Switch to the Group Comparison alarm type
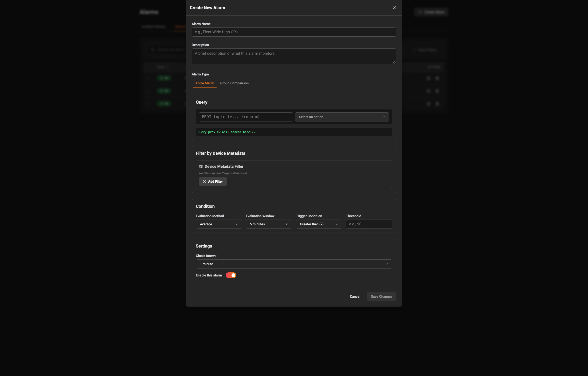 (x=234, y=83)
